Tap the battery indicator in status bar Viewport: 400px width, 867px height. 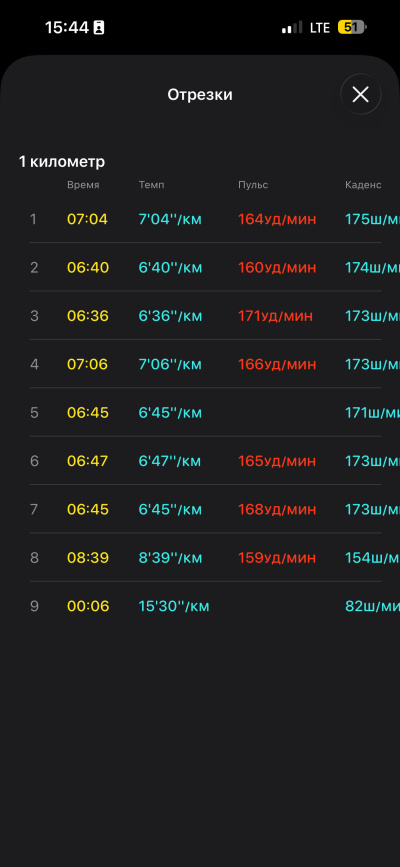352,27
